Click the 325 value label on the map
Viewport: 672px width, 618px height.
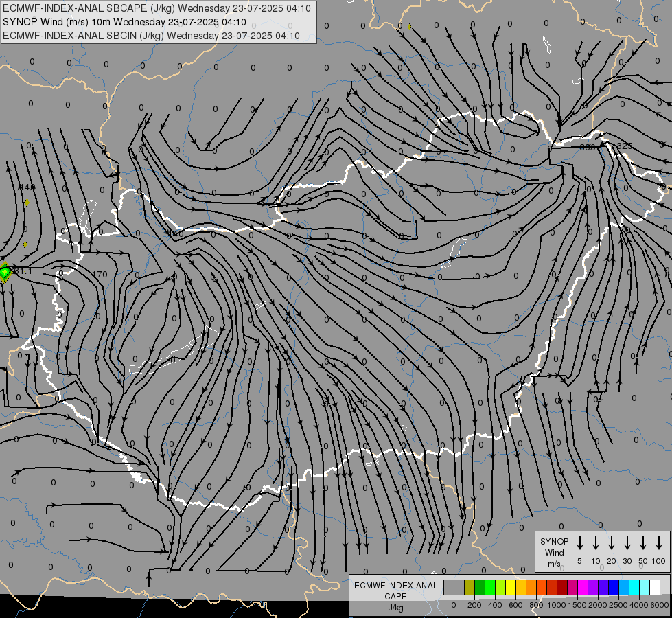624,146
